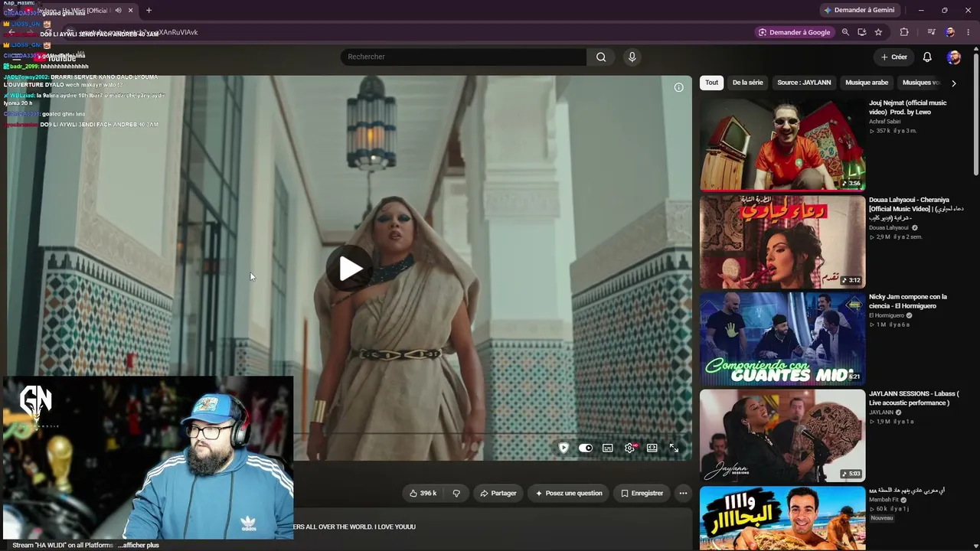The height and width of the screenshot is (551, 980).
Task: Focus the Rechercher search field
Action: point(464,57)
